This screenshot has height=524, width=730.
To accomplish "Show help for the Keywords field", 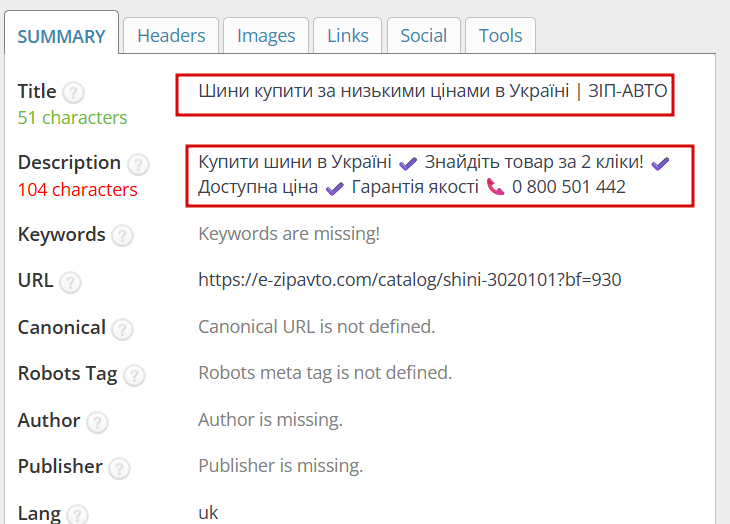I will (x=122, y=236).
